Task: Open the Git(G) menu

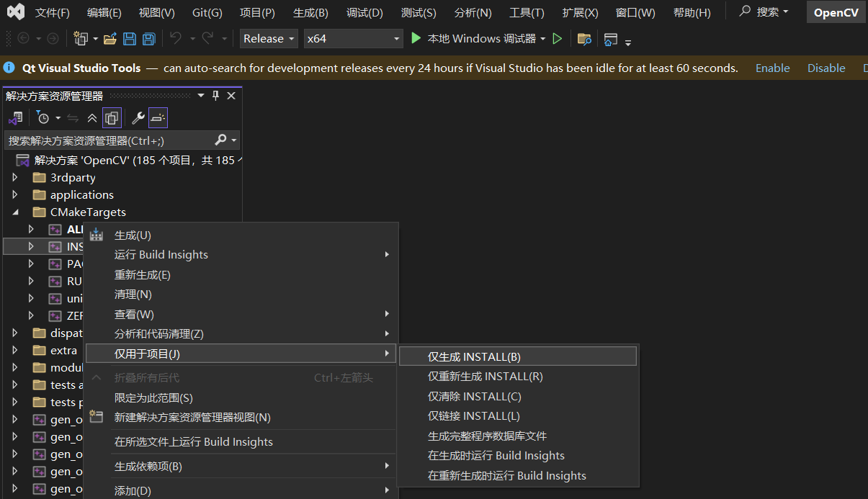Action: pyautogui.click(x=207, y=12)
